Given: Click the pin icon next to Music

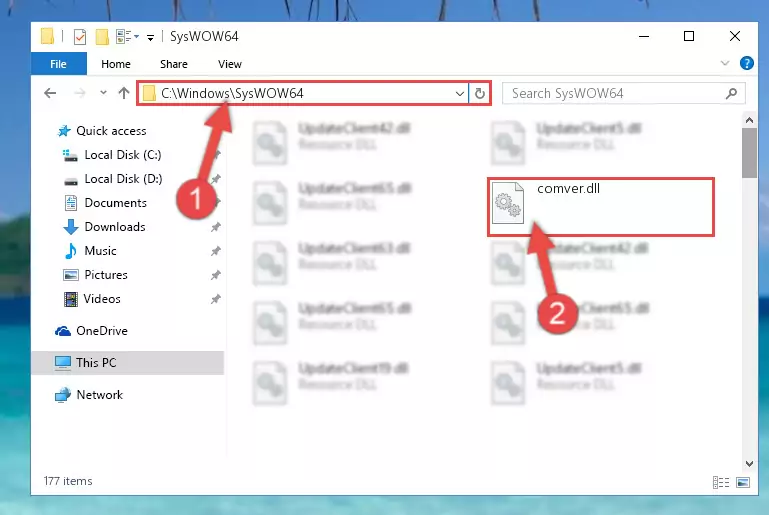Looking at the screenshot, I should pyautogui.click(x=215, y=251).
